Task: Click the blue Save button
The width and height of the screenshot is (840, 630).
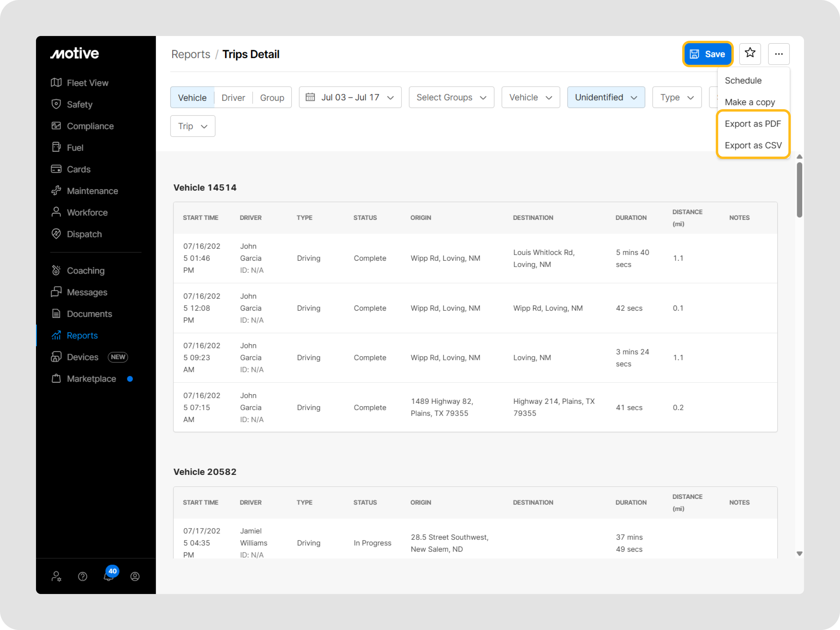Action: click(707, 54)
